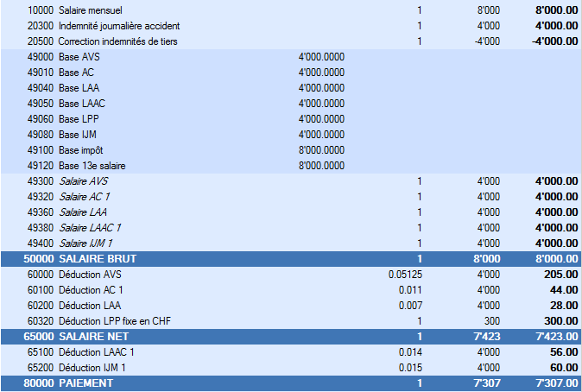Click the 49360 Salaire LAA row
582x392 pixels.
[291, 212]
